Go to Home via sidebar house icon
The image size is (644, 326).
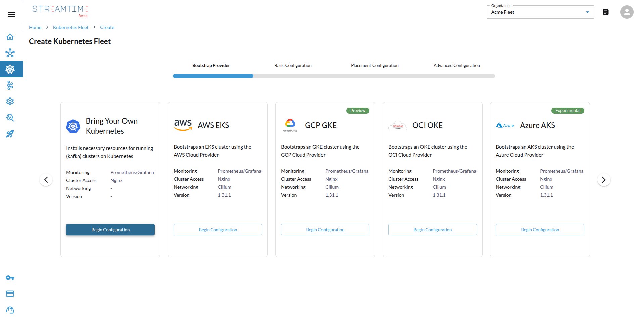[x=10, y=37]
